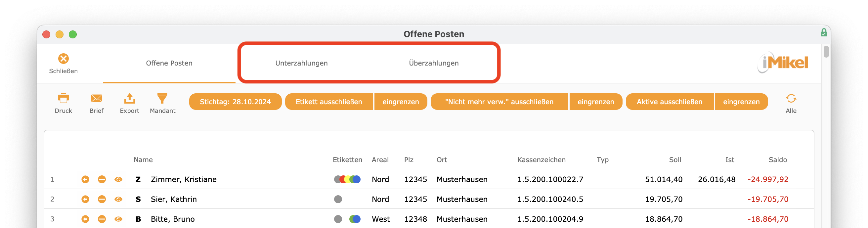
Task: Open the Überzahlungen tab
Action: point(434,64)
